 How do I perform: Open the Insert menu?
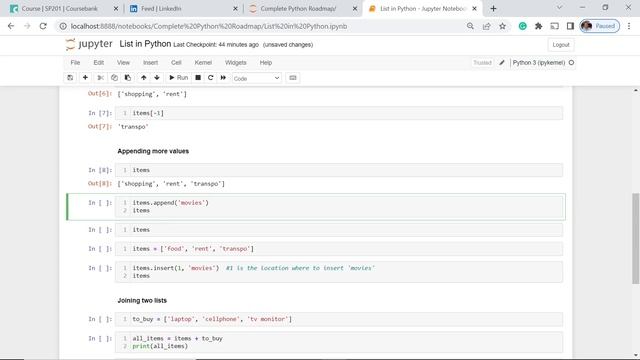click(x=150, y=62)
